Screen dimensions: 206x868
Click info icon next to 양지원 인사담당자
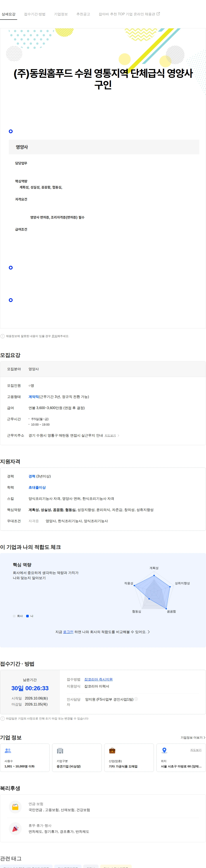pos(136,699)
